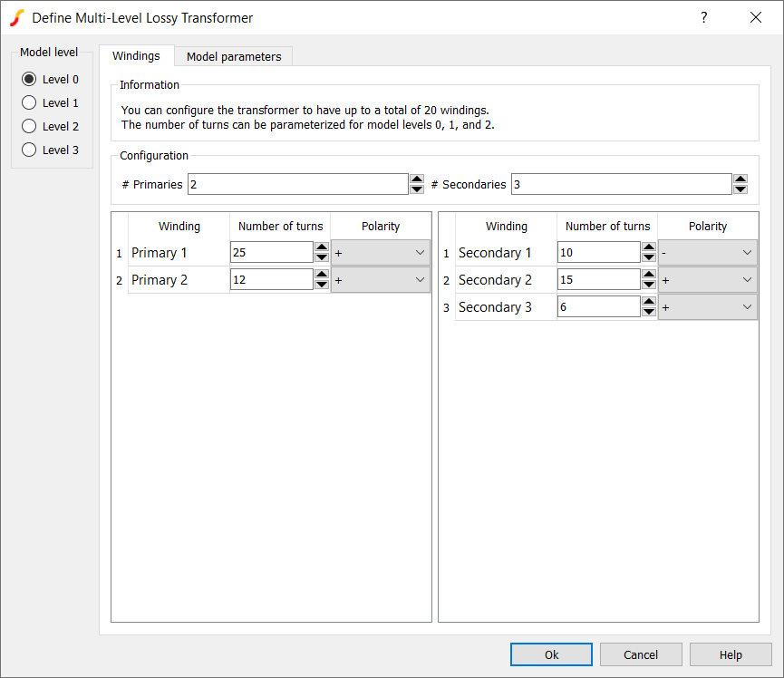Click the Cancel button

[641, 654]
